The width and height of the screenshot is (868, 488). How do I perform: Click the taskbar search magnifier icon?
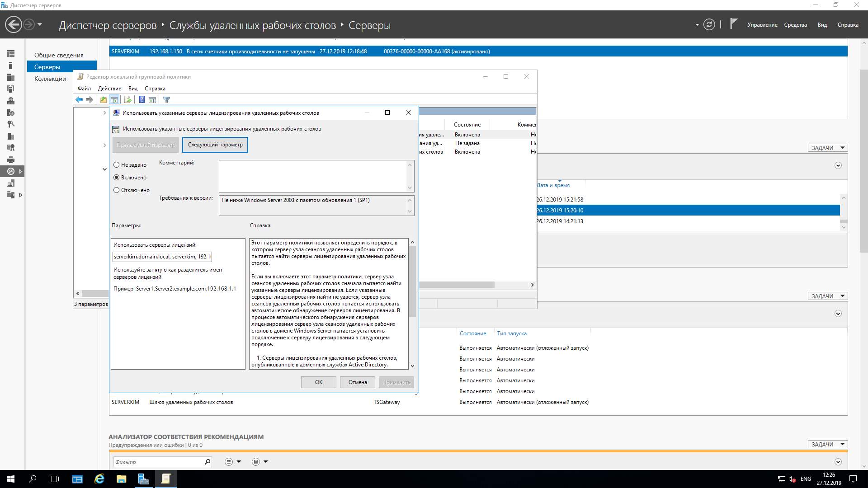pos(33,479)
